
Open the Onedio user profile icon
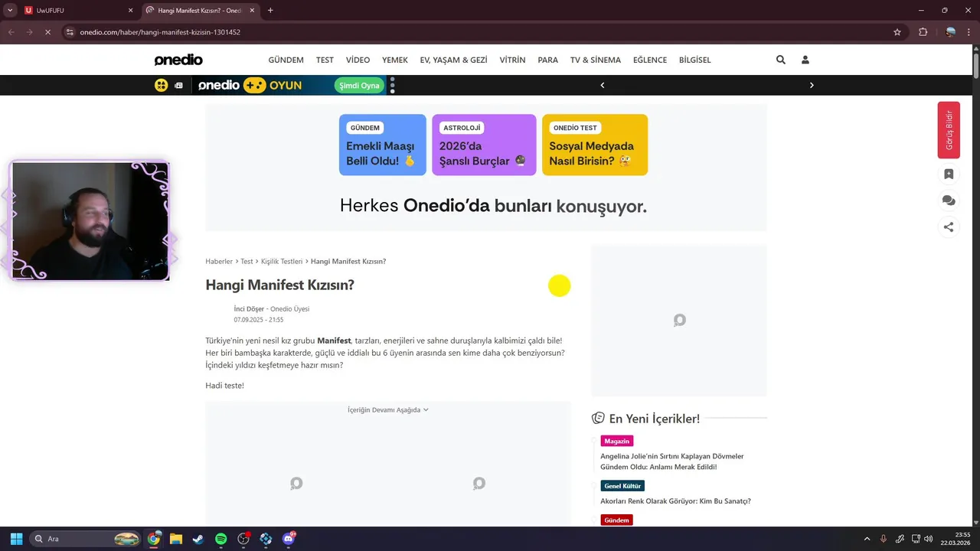pos(805,60)
